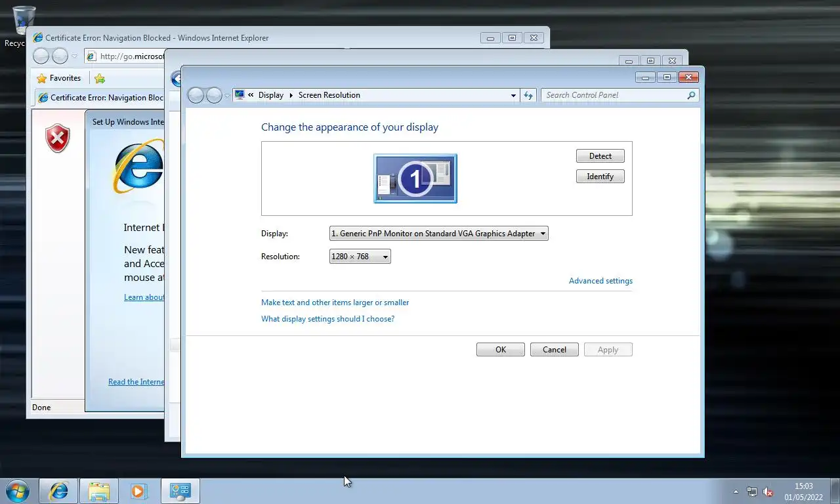This screenshot has height=504, width=840.
Task: Click 'Read the Internet' link in IE setup
Action: 136,382
